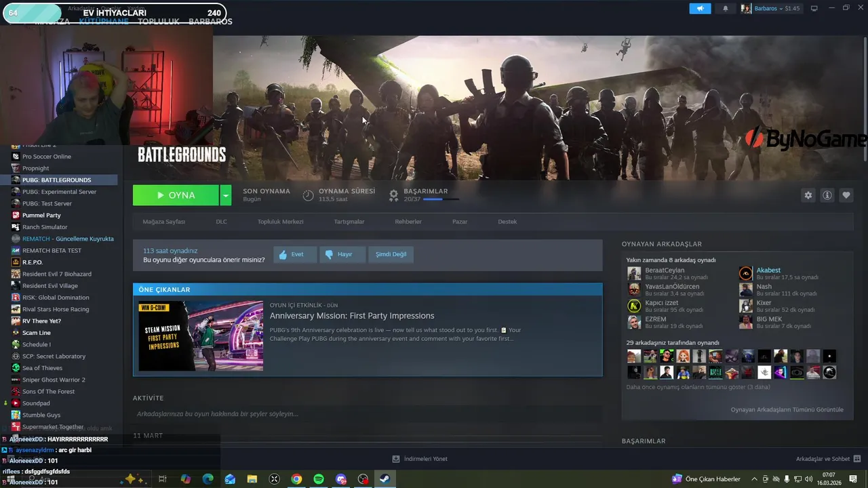This screenshot has height=488, width=868.
Task: Add PUBG to favorites heart icon
Action: point(846,195)
